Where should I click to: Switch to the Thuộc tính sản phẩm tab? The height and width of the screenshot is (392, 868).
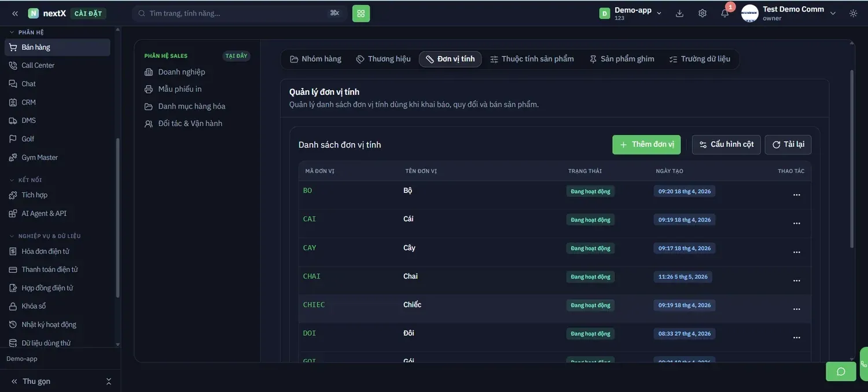pyautogui.click(x=532, y=59)
